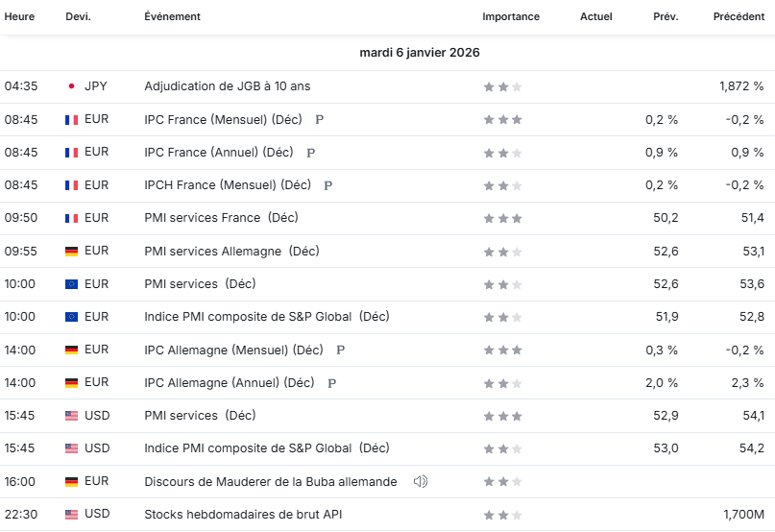Open the Stocks hebdomadaires de brut API event
775x532 pixels.
tap(243, 514)
